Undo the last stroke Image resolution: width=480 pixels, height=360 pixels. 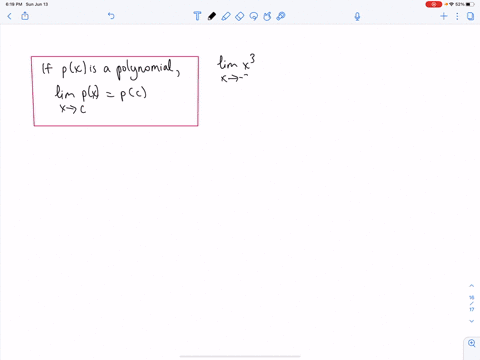click(111, 16)
